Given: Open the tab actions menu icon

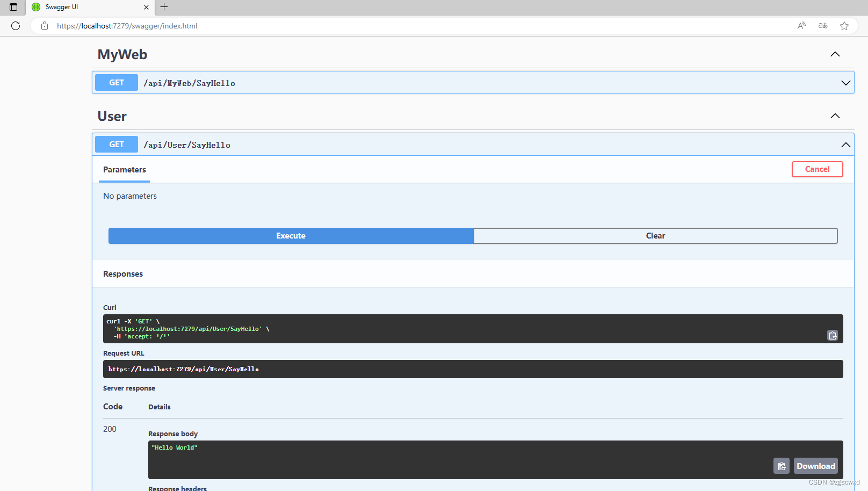Looking at the screenshot, I should click(13, 7).
